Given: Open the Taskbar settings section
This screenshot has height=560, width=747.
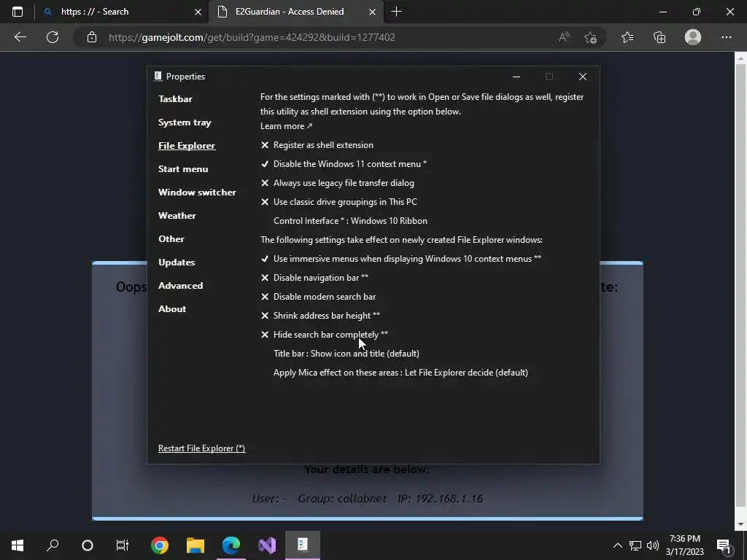Looking at the screenshot, I should tap(175, 99).
